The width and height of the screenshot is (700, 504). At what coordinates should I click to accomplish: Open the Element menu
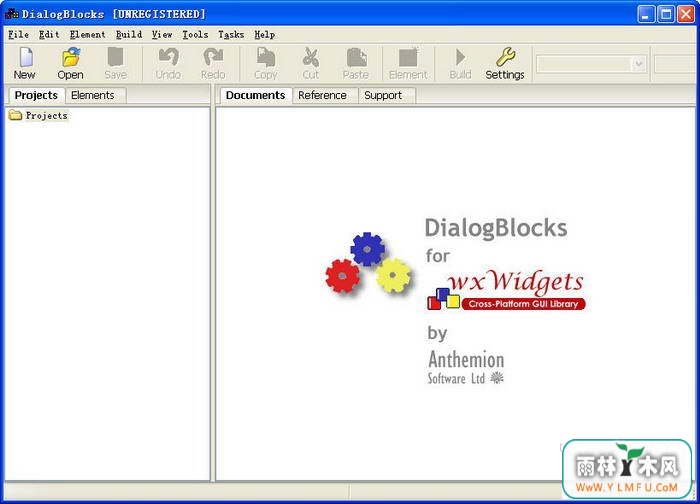(x=88, y=34)
